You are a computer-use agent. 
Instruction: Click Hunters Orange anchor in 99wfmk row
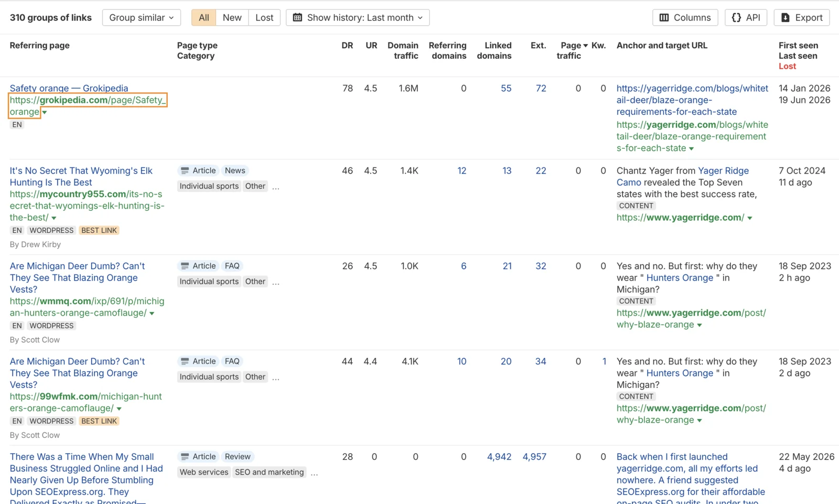(x=680, y=373)
